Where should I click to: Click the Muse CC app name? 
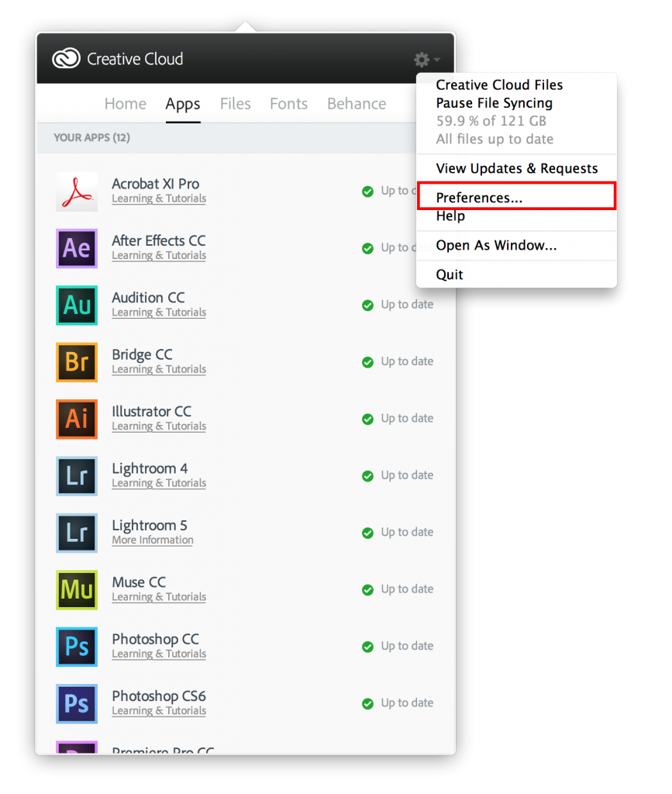(139, 582)
